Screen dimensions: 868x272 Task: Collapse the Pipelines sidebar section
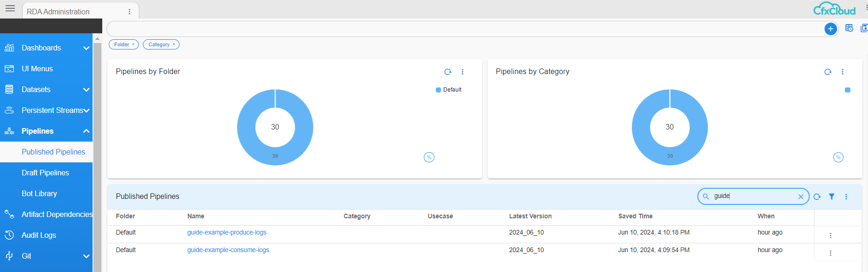pyautogui.click(x=86, y=131)
